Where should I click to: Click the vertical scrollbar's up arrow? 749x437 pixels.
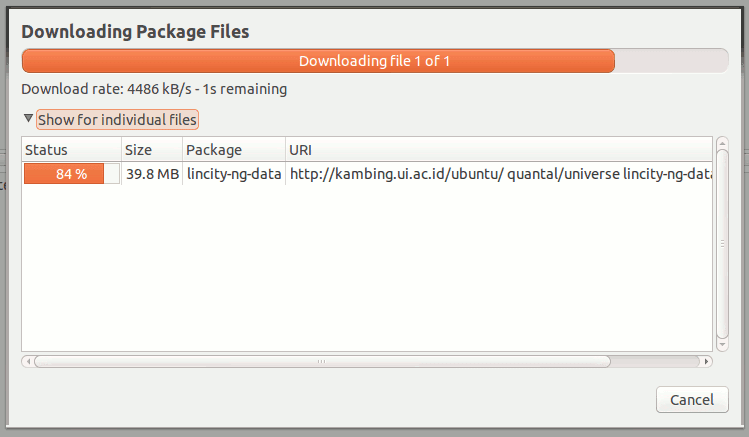[x=722, y=143]
